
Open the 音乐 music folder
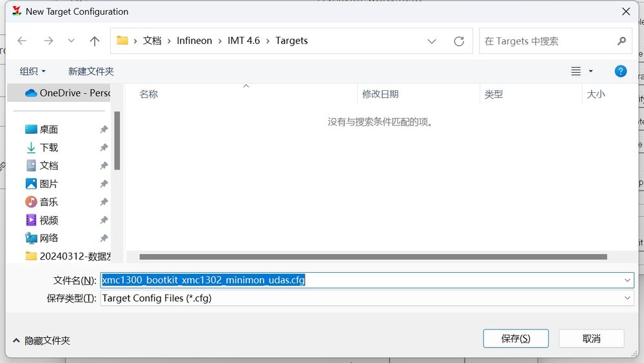(x=48, y=202)
